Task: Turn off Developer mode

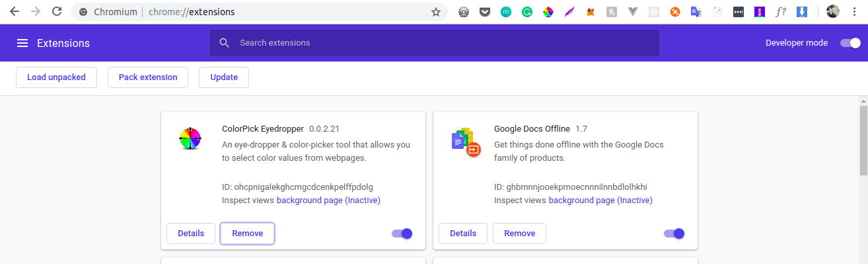Action: coord(850,43)
